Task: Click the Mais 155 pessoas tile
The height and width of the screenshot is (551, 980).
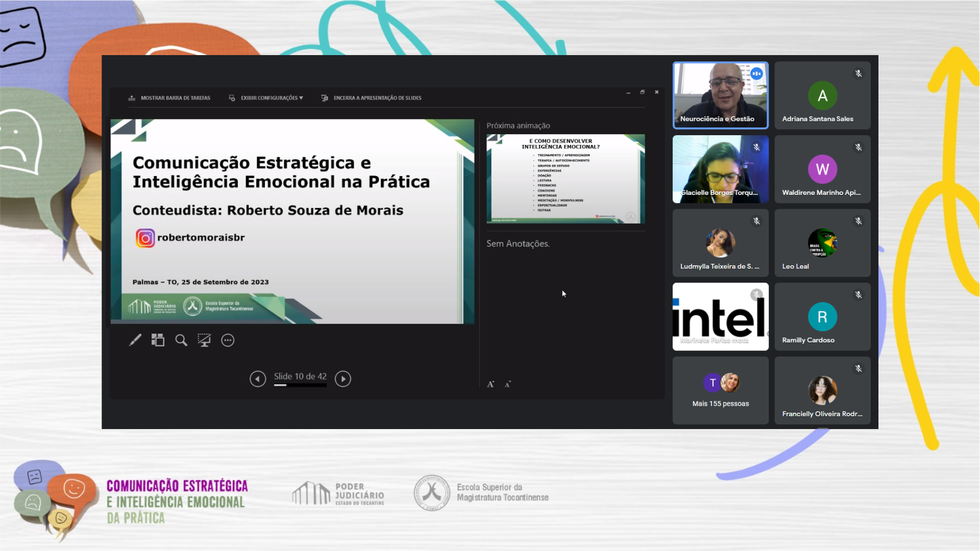Action: (x=720, y=390)
